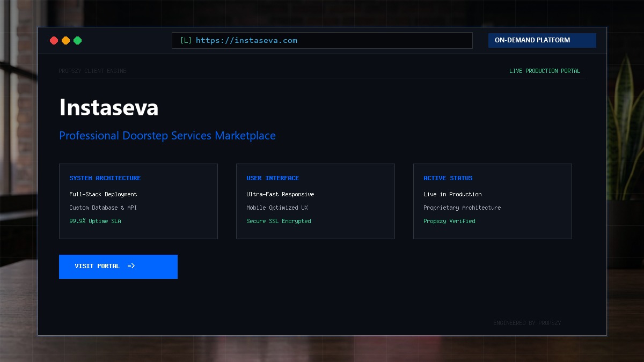Screen dimensions: 644x362
Task: Click PROPSZY CLIENT ENGINE header text
Action: tap(92, 71)
